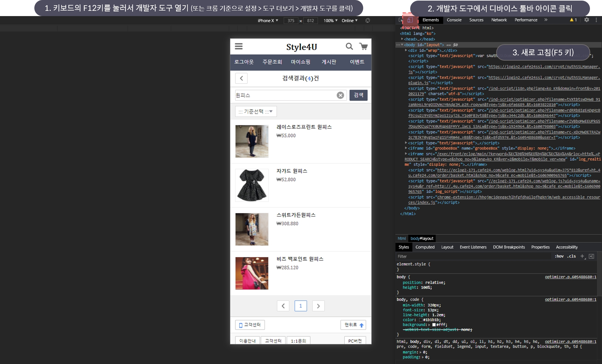Open the Computed styles tab
Viewport: 602px width, 364px height.
coord(425,247)
